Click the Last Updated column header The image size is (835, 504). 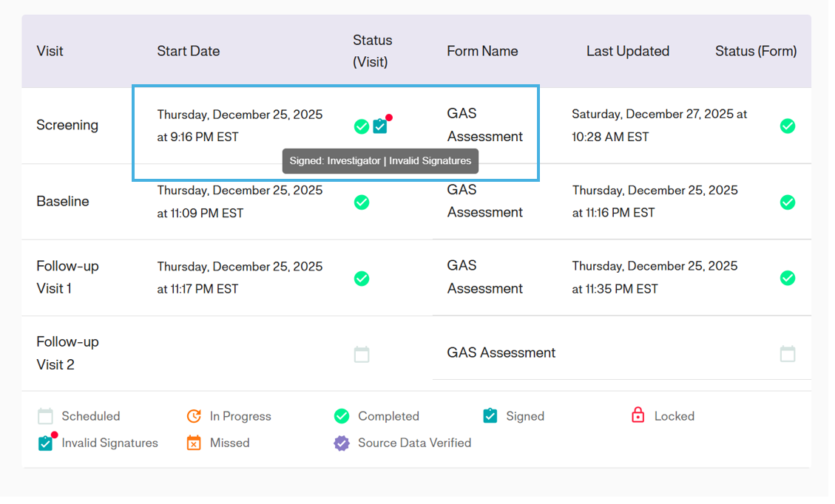627,51
